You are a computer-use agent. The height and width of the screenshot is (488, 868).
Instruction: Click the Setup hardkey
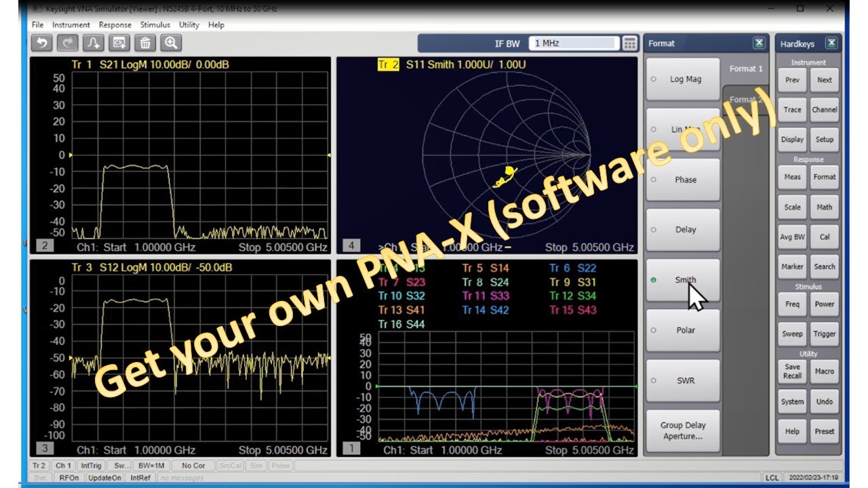[825, 140]
